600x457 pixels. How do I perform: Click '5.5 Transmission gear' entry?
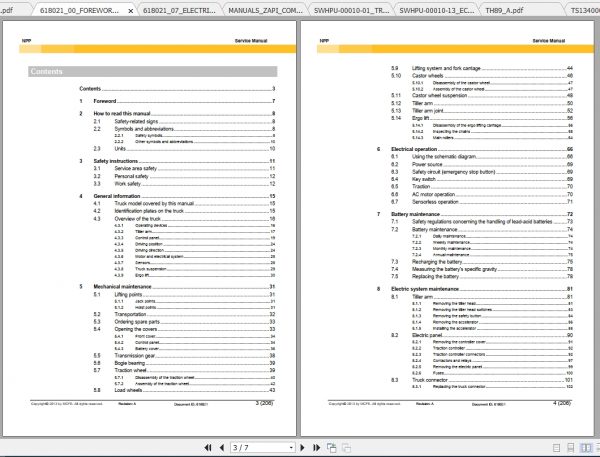[184, 356]
